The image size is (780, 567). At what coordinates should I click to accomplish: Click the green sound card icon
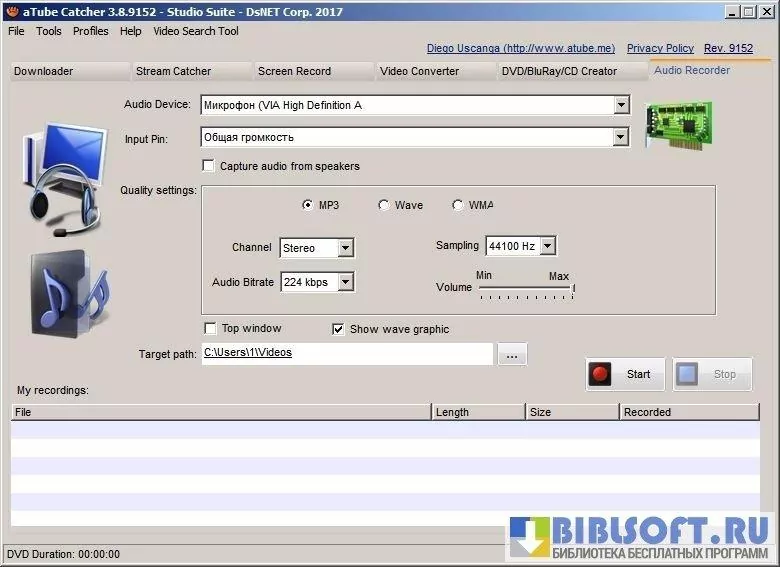[678, 124]
